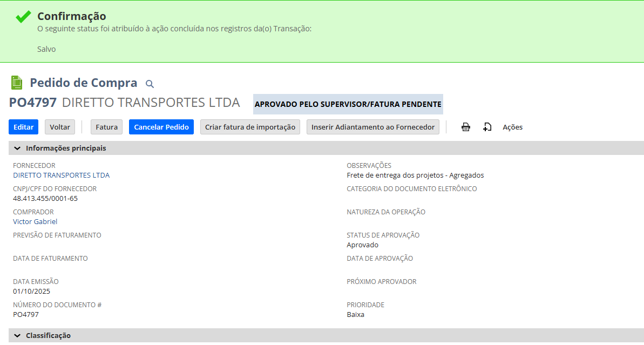Image resolution: width=644 pixels, height=345 pixels.
Task: Go back using the Voltar button
Action: point(60,127)
